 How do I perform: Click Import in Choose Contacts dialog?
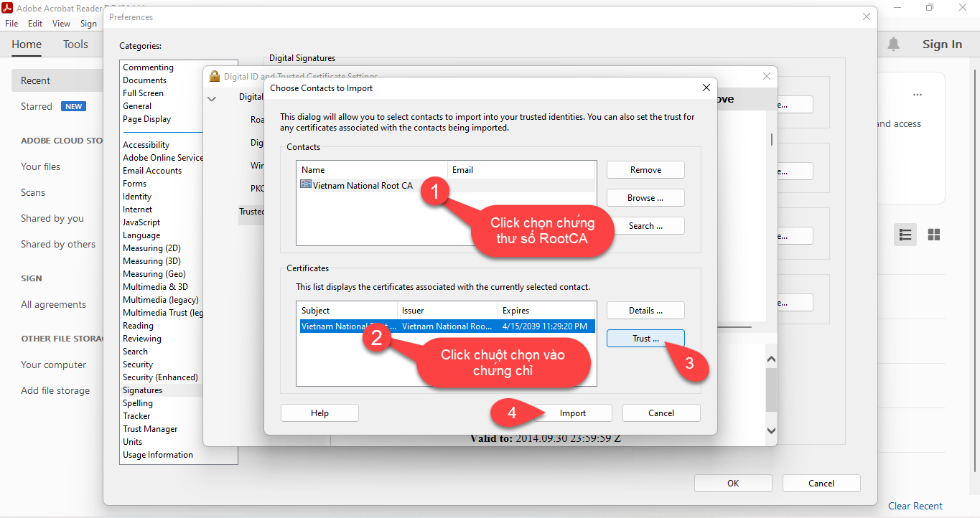point(573,413)
